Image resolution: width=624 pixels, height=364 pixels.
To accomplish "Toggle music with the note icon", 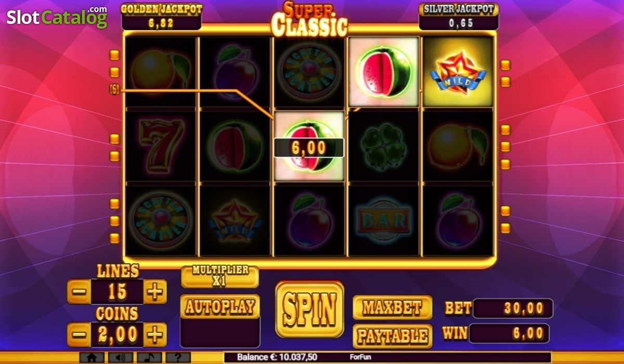I will click(x=149, y=358).
